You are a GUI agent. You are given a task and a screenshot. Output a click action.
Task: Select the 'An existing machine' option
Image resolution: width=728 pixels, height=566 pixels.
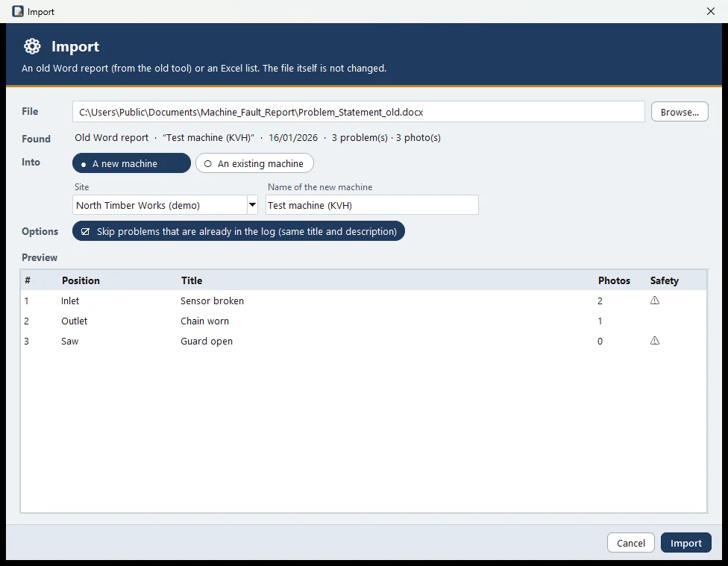(x=254, y=163)
